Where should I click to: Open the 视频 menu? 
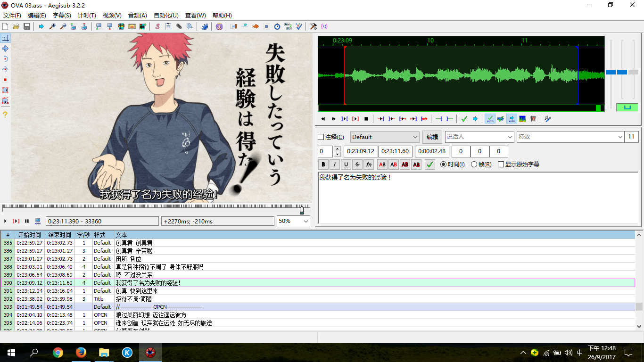pos(112,16)
